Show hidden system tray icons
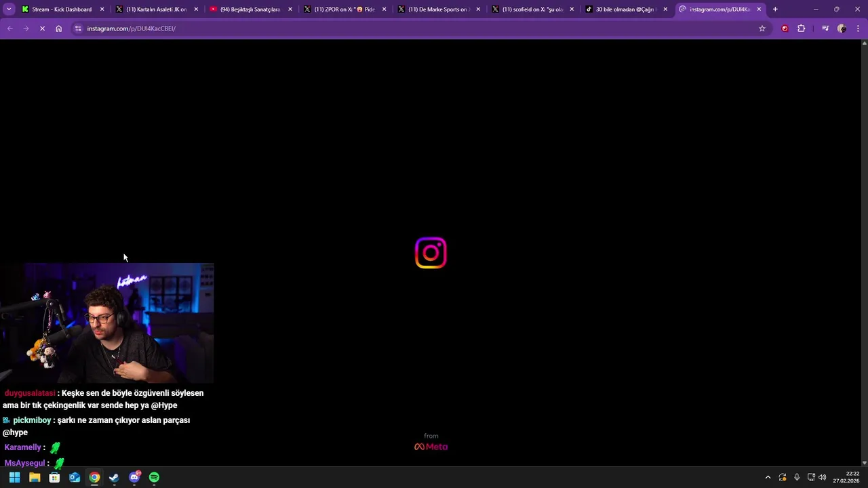868x488 pixels. (x=768, y=477)
